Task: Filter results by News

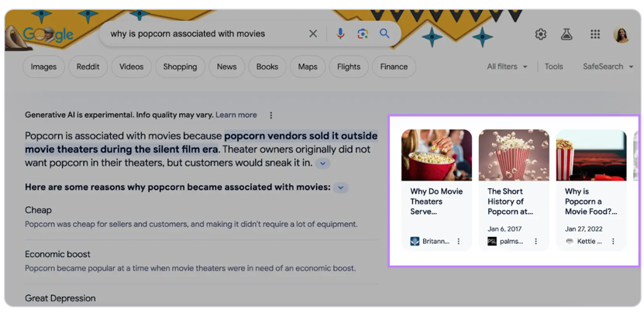Action: pyautogui.click(x=226, y=67)
